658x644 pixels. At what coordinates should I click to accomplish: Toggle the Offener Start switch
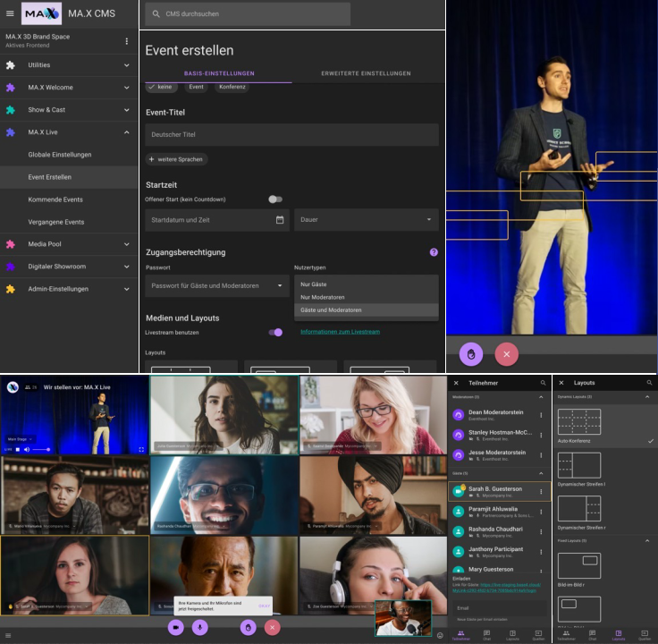[x=274, y=199]
